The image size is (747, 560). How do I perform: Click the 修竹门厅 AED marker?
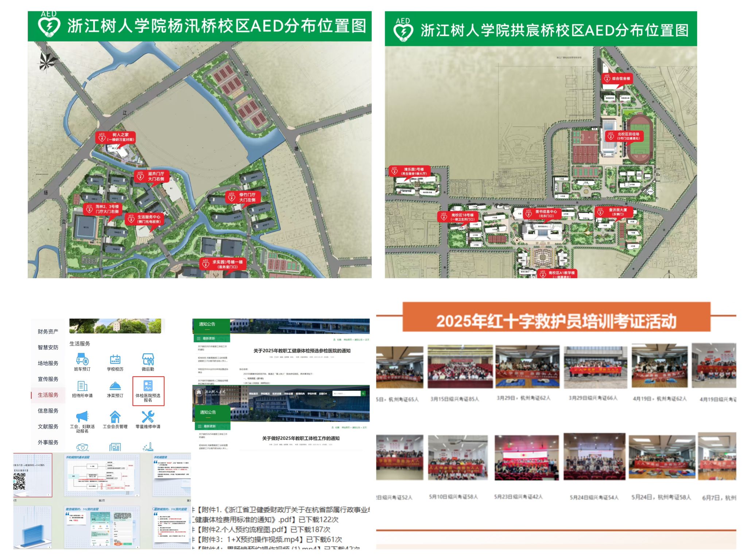(x=243, y=197)
